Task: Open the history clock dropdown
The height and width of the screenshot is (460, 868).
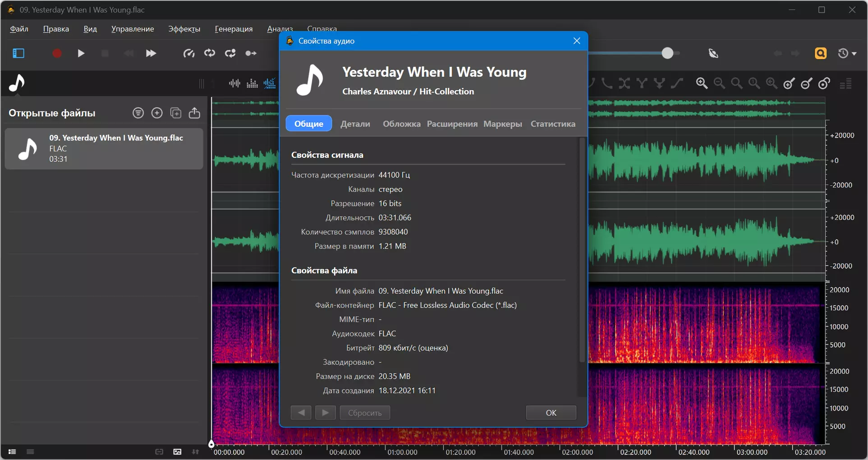Action: [847, 53]
